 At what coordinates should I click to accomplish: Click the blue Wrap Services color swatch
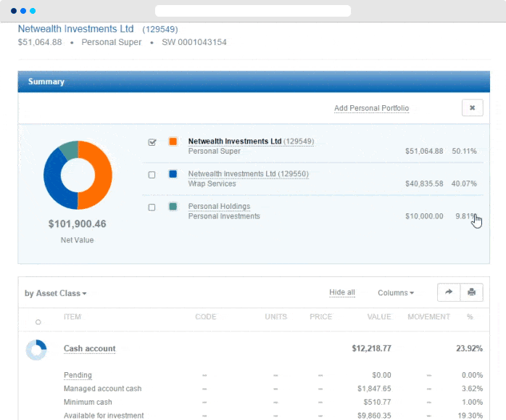173,174
